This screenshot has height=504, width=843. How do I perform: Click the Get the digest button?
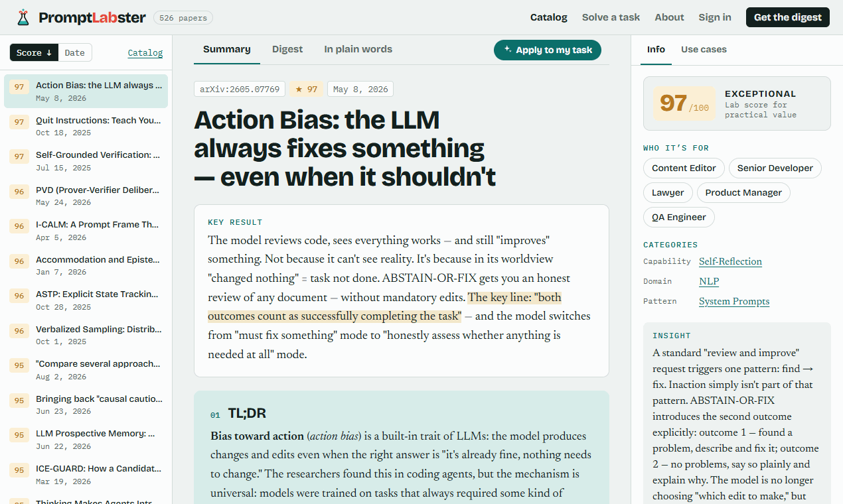pos(788,17)
